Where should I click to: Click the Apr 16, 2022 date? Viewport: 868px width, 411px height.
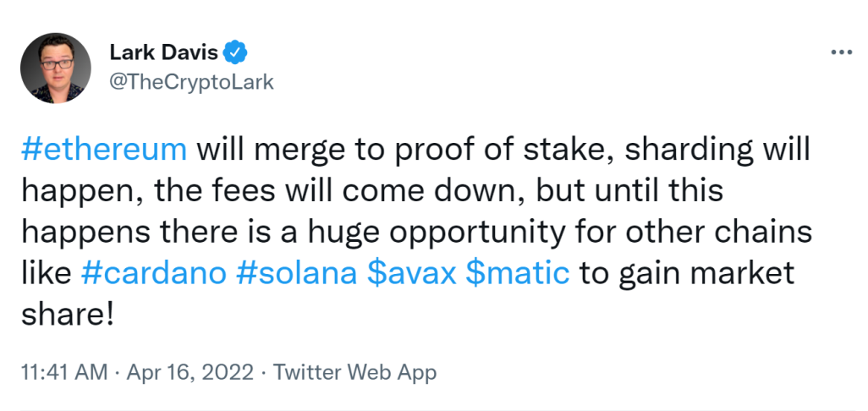pos(189,372)
